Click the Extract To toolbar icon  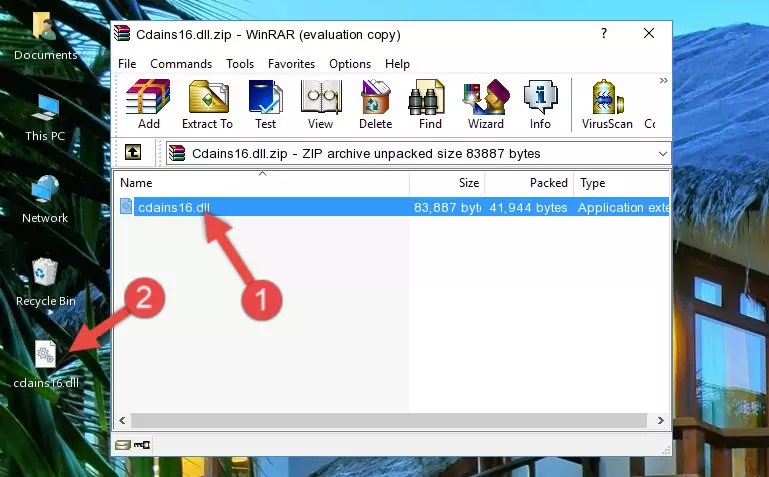(207, 104)
